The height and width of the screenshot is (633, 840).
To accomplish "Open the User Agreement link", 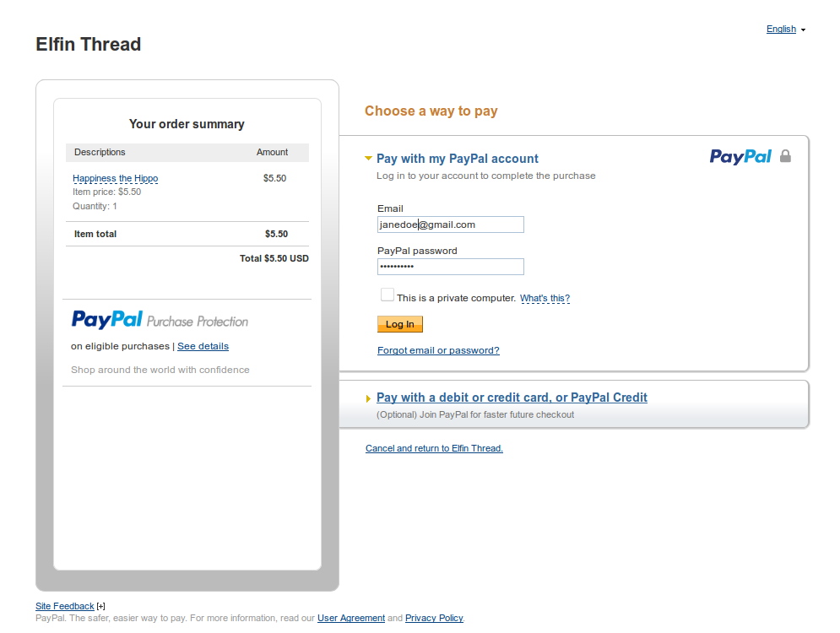I will [351, 618].
